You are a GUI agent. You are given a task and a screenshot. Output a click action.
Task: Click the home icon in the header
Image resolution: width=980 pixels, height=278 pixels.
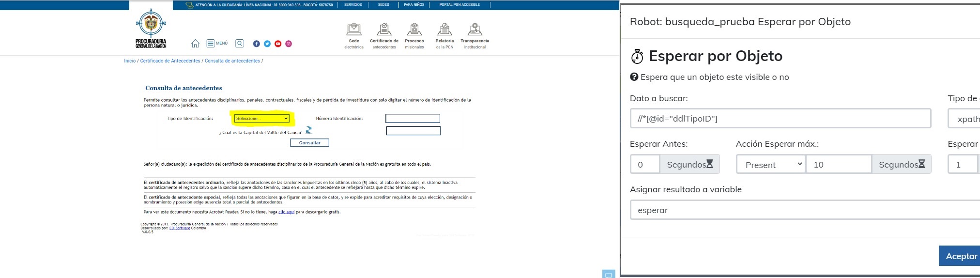tap(195, 44)
